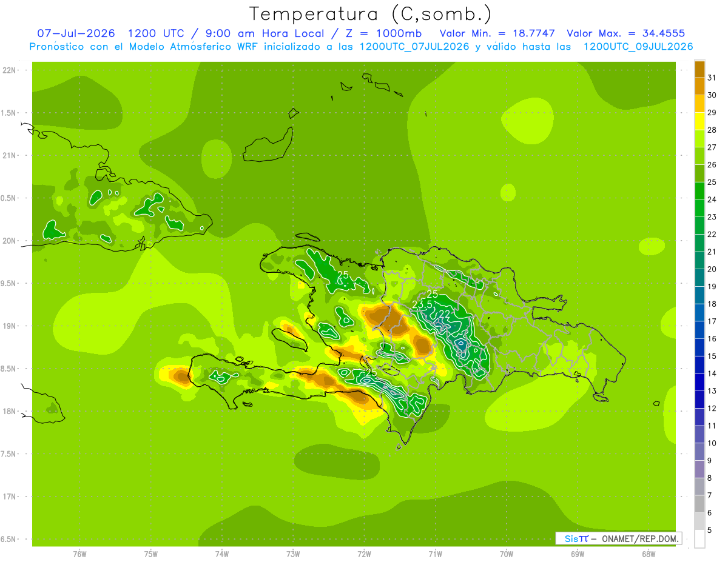728x562 pixels.
Task: Click the 'Valor Min. = 18.7747' text
Action: tap(497, 33)
